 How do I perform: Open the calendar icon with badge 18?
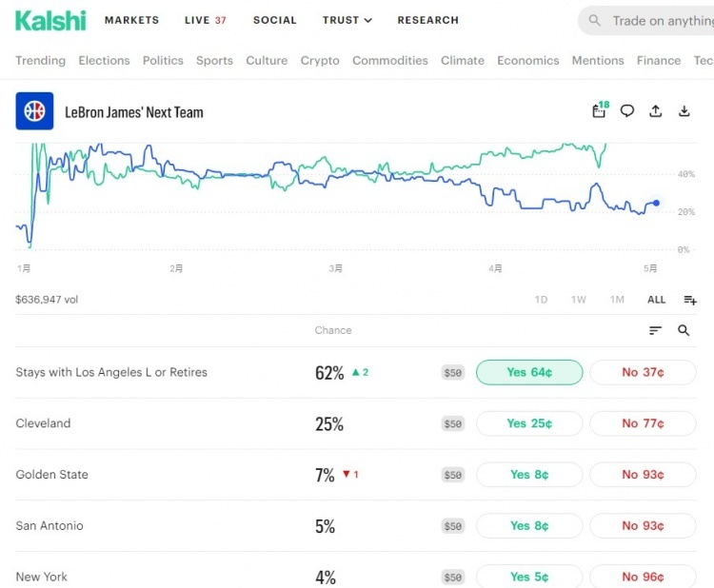point(600,110)
